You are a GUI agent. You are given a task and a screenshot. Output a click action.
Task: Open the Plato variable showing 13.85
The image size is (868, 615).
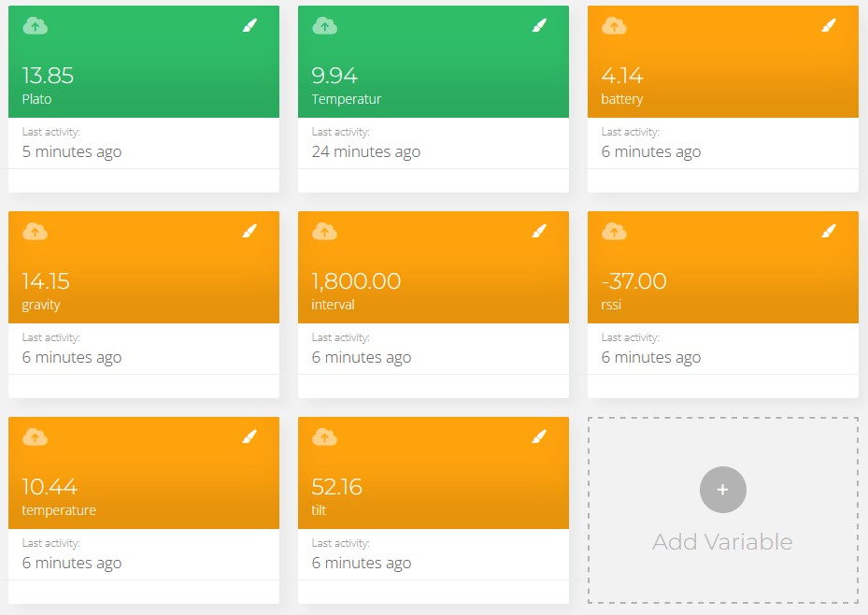[48, 77]
